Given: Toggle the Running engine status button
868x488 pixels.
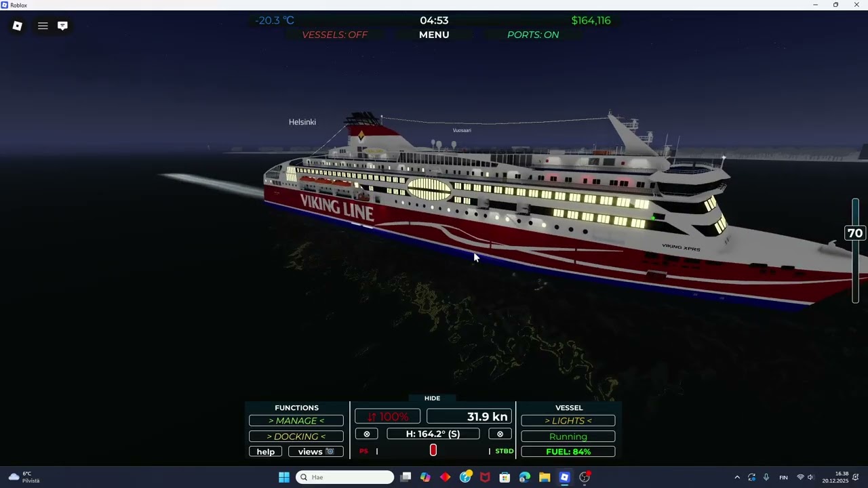Looking at the screenshot, I should coord(568,436).
